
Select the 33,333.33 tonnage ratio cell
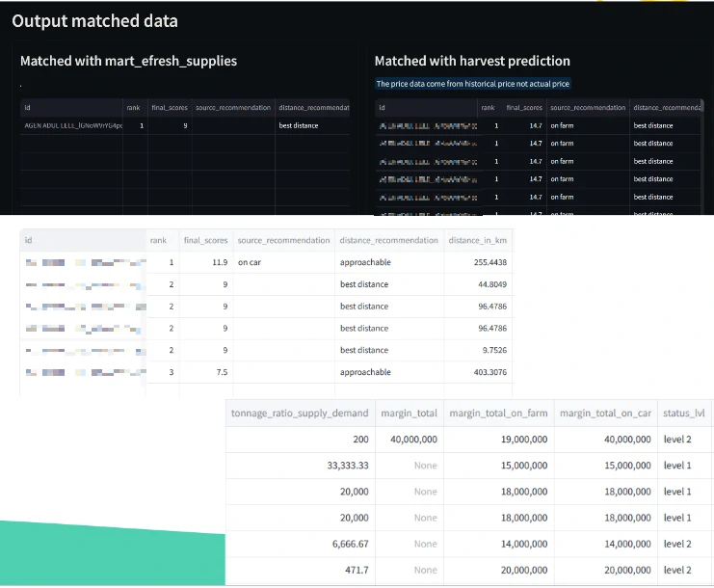300,466
